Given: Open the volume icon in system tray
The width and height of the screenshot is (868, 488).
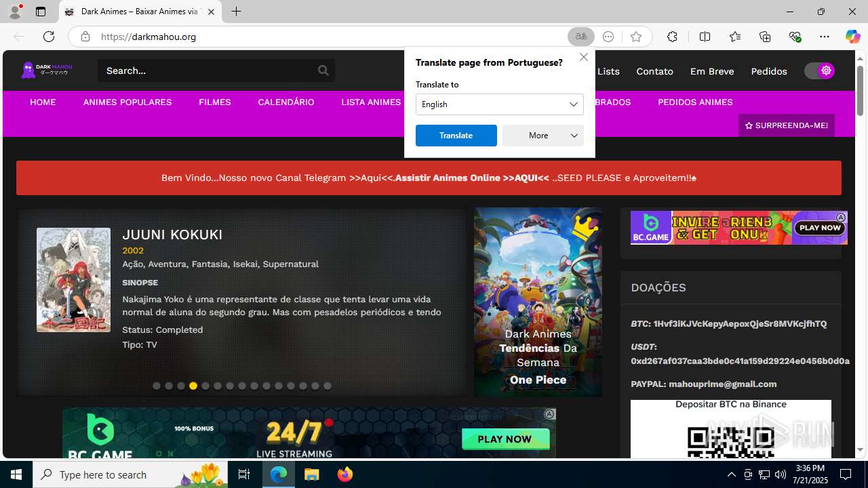Looking at the screenshot, I should pos(781,474).
